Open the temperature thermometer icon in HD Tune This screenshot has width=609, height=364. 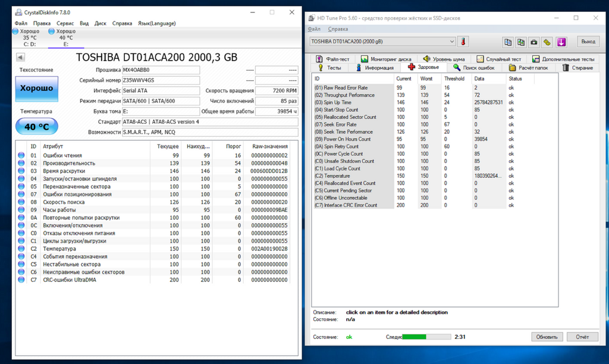pos(463,42)
